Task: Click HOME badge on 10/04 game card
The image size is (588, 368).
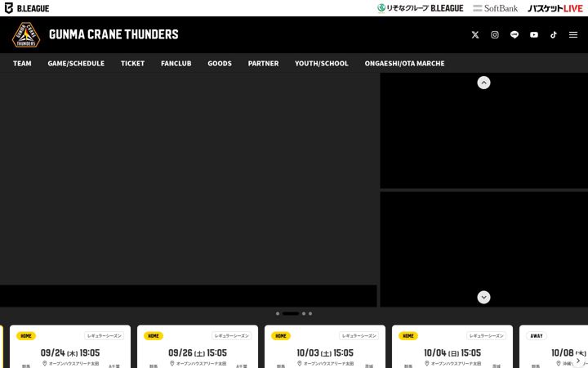Action: (x=408, y=336)
